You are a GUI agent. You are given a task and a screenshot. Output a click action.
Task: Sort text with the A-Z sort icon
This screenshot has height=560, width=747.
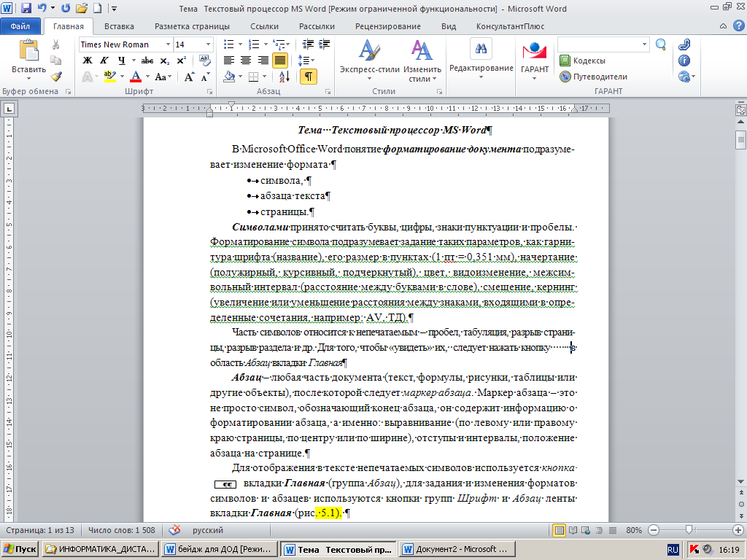[285, 76]
